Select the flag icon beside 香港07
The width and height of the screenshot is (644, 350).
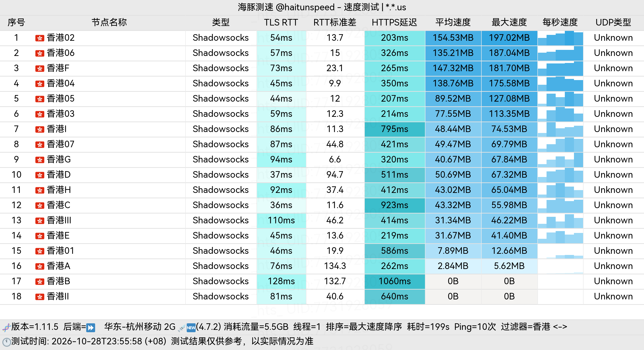[x=40, y=145]
